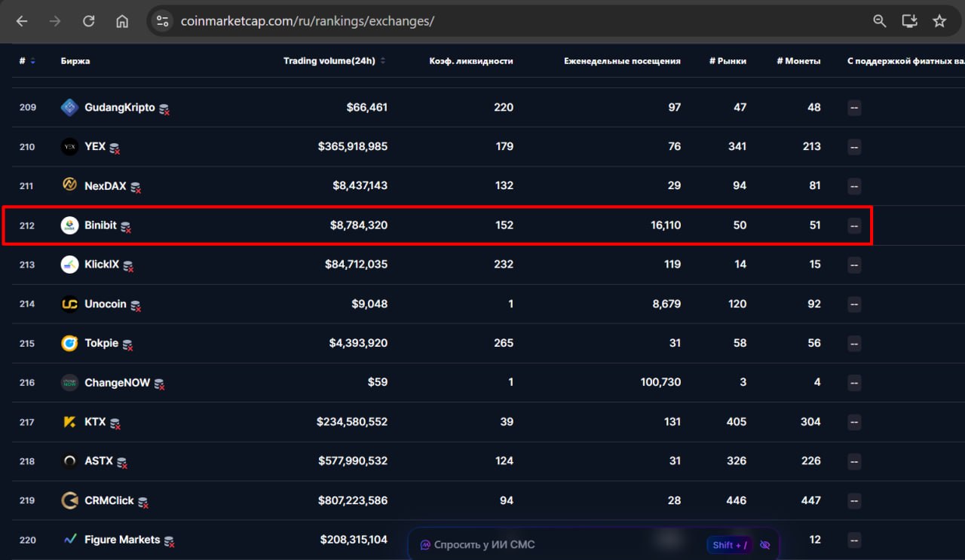Image resolution: width=965 pixels, height=560 pixels.
Task: Click the YEX trading volume $365,918,985
Action: 353,147
